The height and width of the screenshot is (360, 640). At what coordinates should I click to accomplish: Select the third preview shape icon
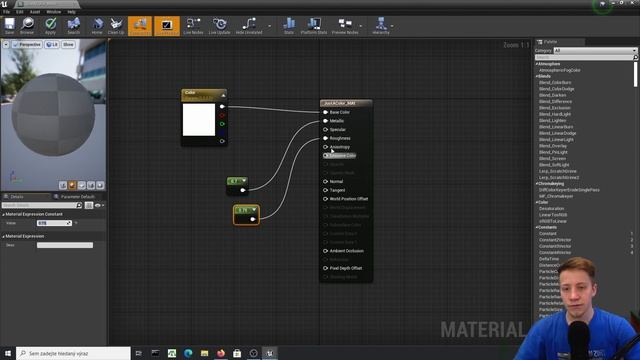[81, 185]
